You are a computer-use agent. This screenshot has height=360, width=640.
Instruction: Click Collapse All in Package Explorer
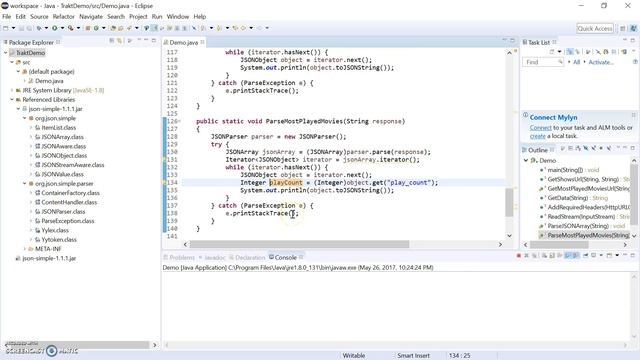click(x=111, y=41)
